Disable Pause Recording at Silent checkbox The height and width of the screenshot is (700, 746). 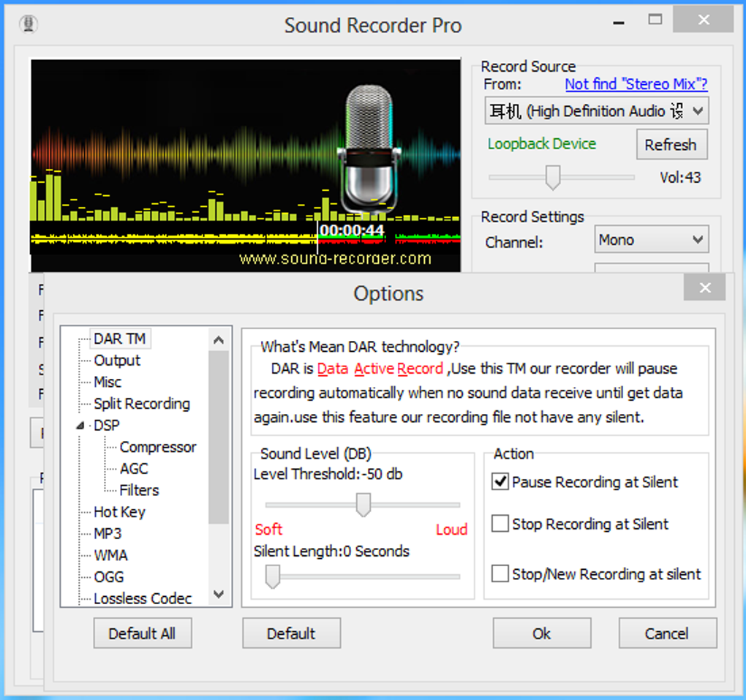coord(500,483)
